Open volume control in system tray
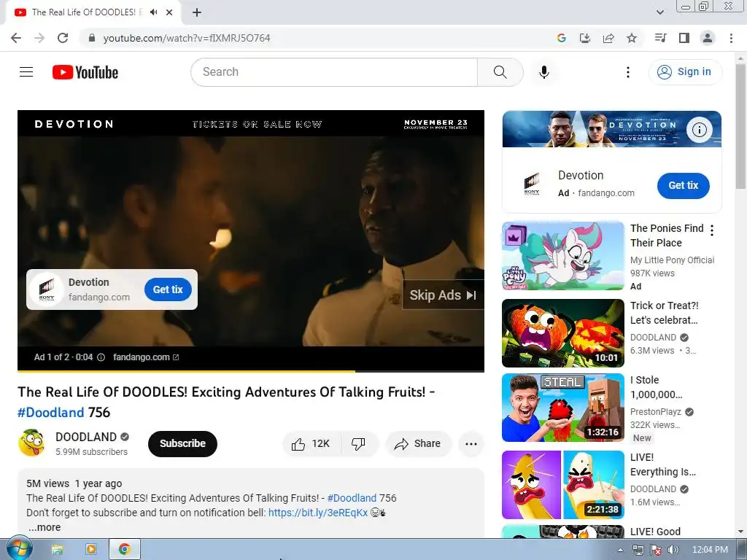This screenshot has height=560, width=747. click(x=673, y=550)
